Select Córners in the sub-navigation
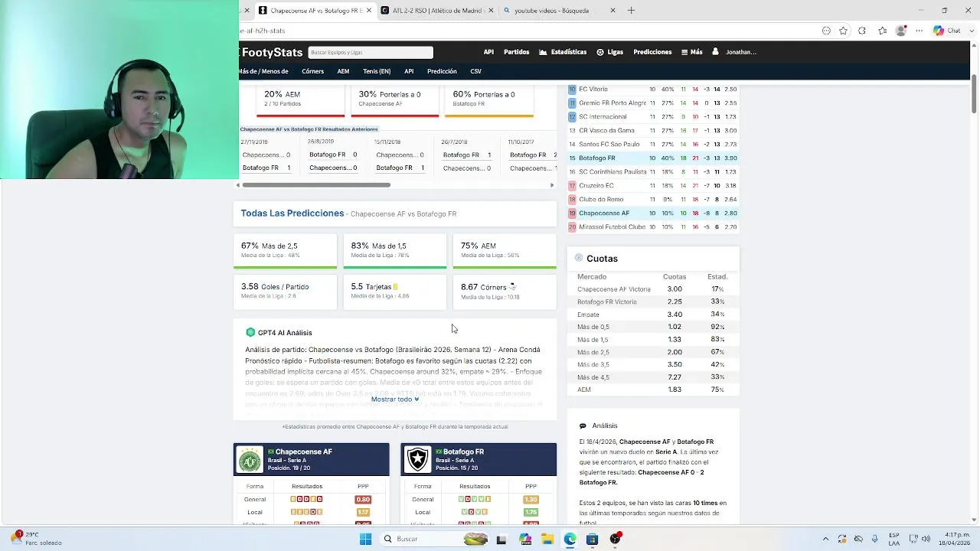Viewport: 980px width, 551px height. (312, 71)
